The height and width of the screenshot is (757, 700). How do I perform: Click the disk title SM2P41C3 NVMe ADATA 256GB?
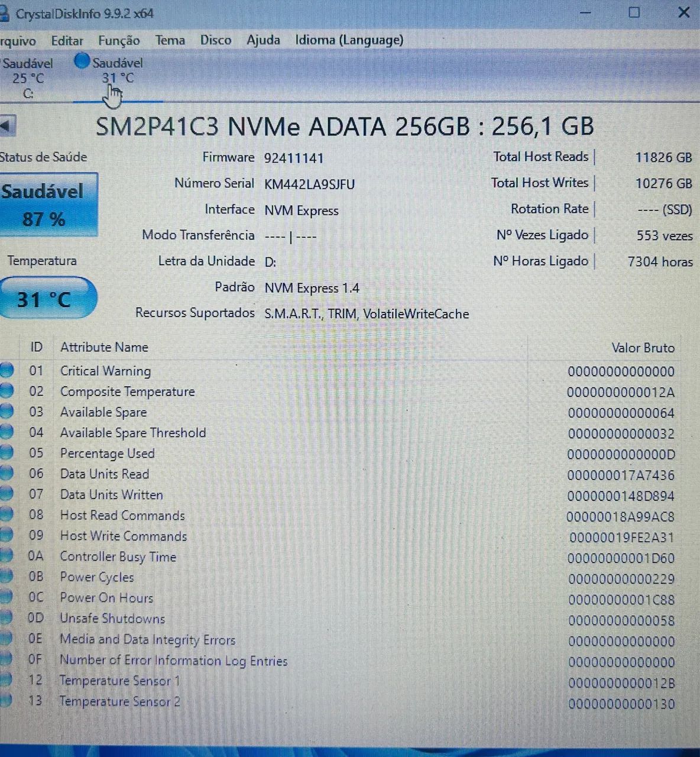tap(345, 126)
